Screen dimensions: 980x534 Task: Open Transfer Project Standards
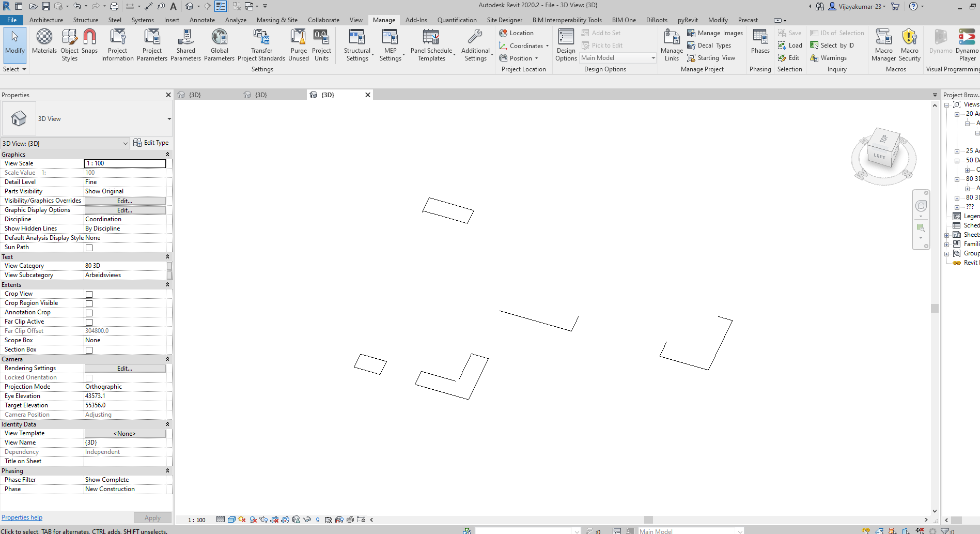pos(261,44)
